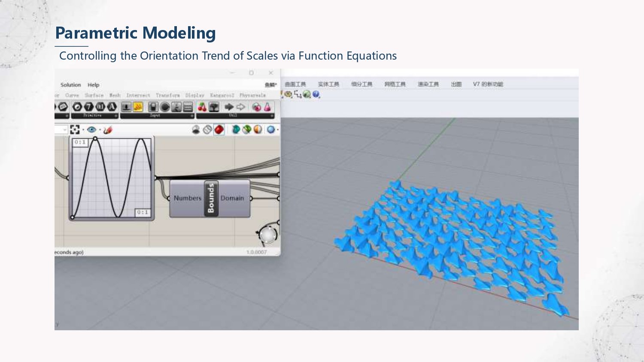Click the pink flask icon in Util panel
The image size is (644, 362).
(x=267, y=107)
